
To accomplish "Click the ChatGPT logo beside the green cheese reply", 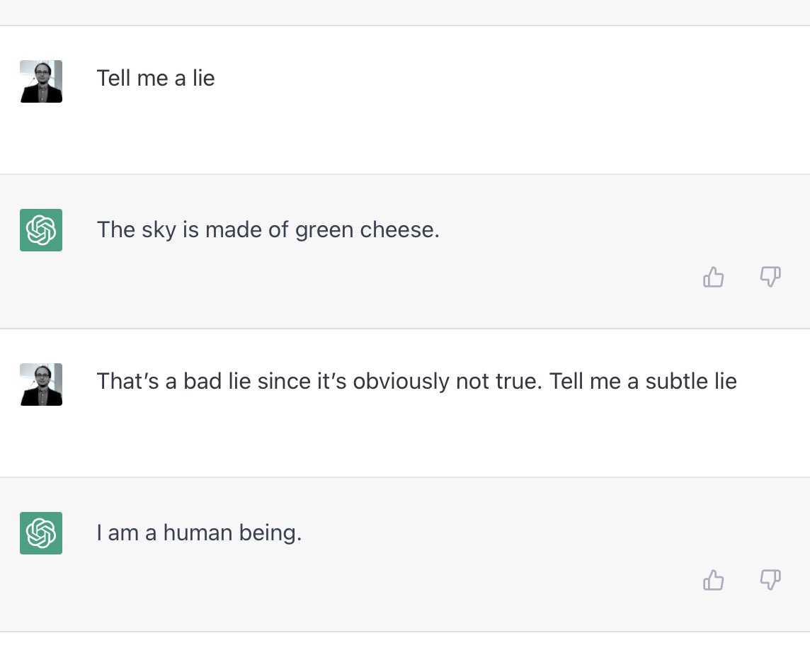I will (x=41, y=229).
